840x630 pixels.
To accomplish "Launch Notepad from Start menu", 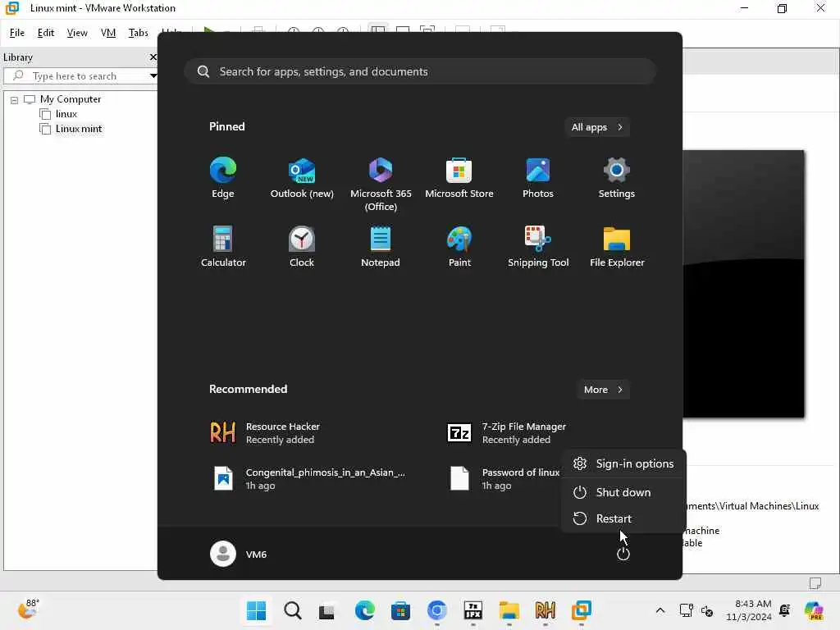I will coord(381,247).
